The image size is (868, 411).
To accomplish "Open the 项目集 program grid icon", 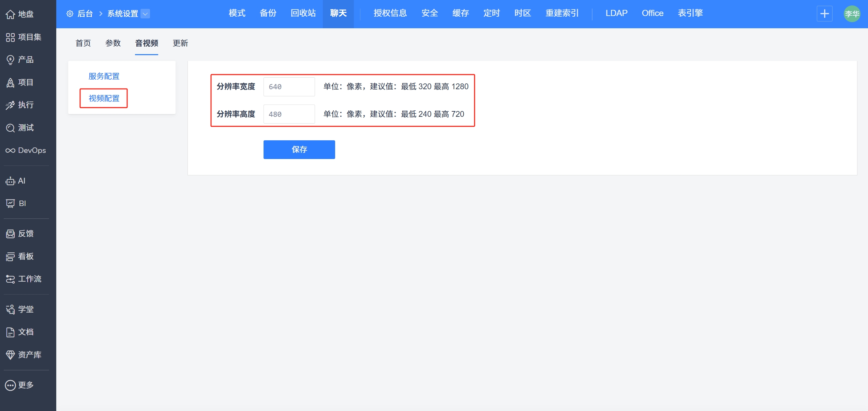I will 10,37.
